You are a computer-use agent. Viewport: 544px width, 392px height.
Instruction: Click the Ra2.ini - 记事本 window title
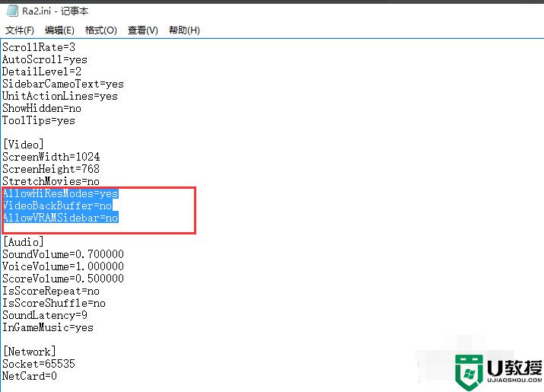point(56,11)
